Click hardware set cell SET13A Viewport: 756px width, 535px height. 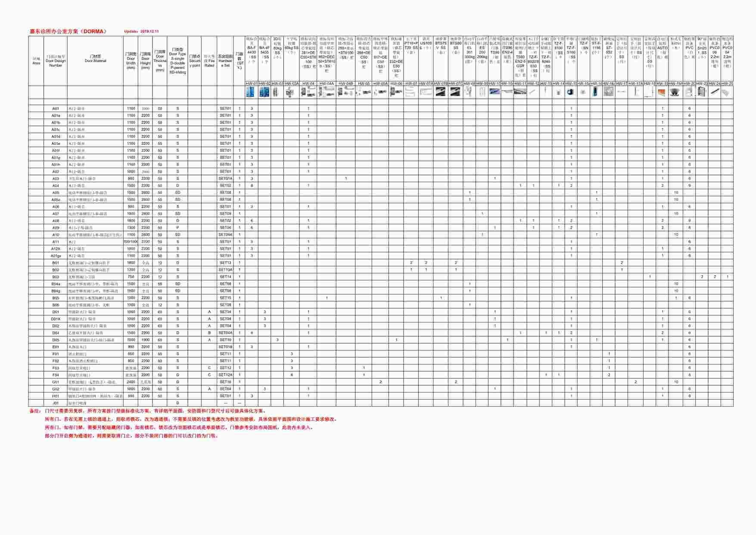click(225, 270)
